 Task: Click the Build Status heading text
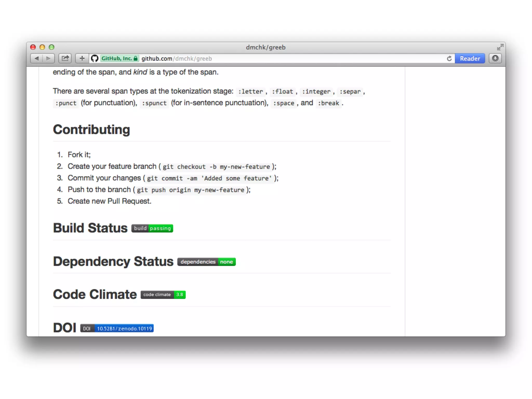pyautogui.click(x=90, y=228)
